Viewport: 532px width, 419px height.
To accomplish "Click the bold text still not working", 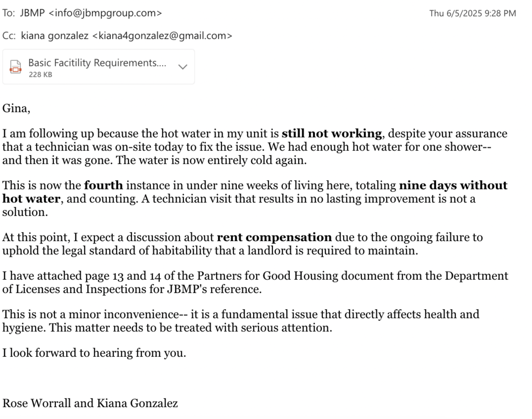I will click(x=331, y=133).
